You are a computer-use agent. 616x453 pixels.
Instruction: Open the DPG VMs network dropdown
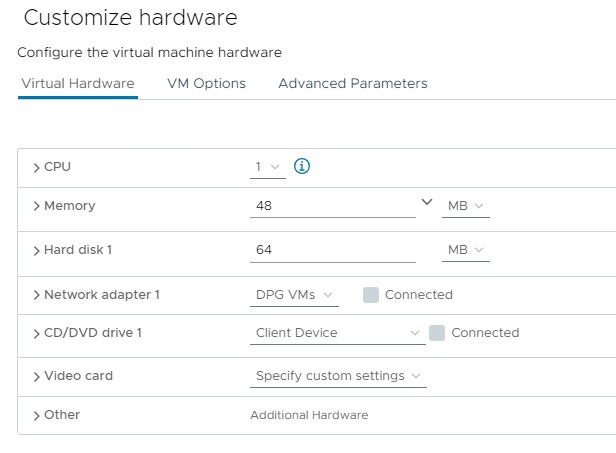294,295
